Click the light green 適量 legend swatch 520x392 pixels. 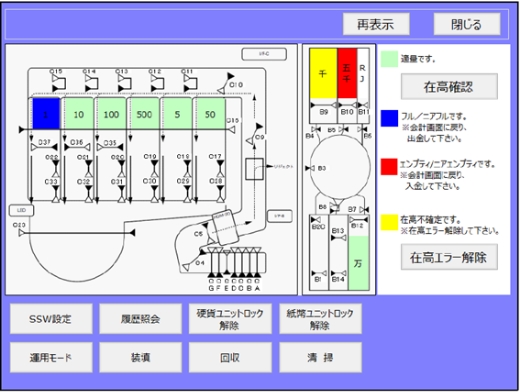point(389,59)
